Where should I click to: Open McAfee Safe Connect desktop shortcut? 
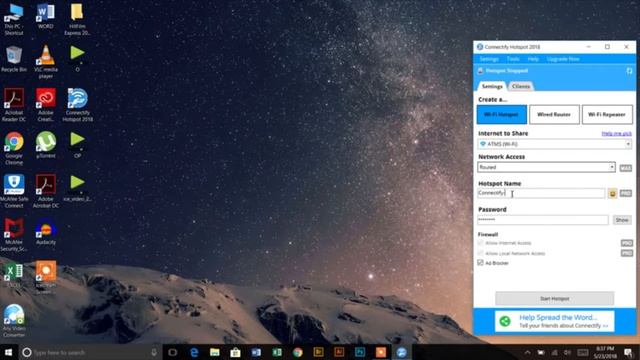[14, 191]
